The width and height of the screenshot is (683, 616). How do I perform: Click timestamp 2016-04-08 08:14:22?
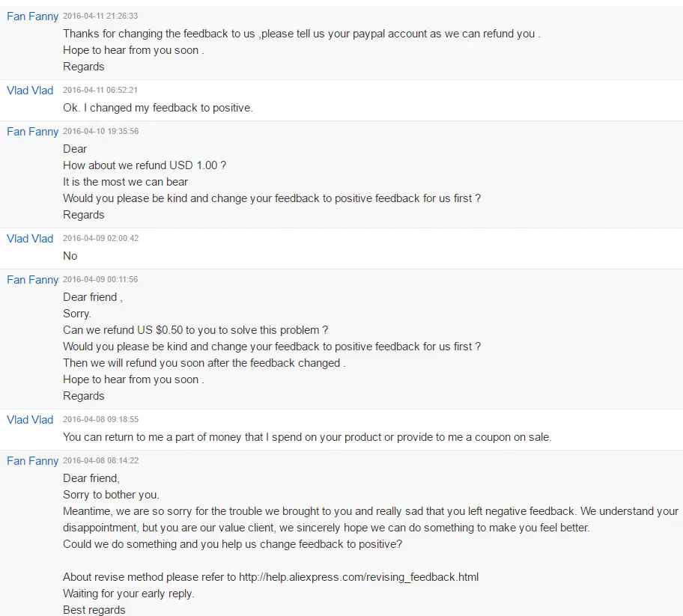pyautogui.click(x=100, y=460)
